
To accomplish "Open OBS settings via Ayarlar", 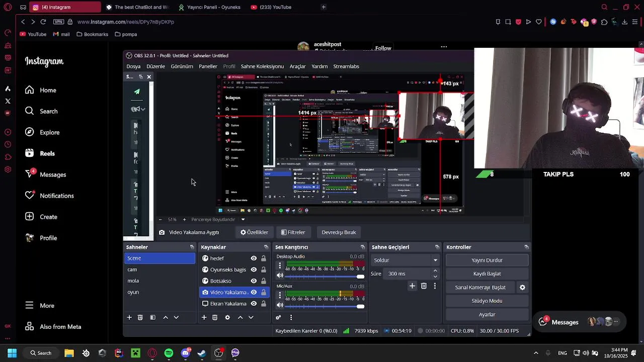I will (487, 314).
